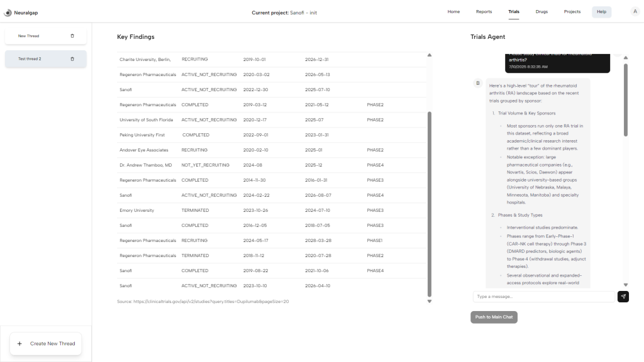The height and width of the screenshot is (362, 644).
Task: Click the 2026-08-07 end date cell
Action: click(318, 195)
